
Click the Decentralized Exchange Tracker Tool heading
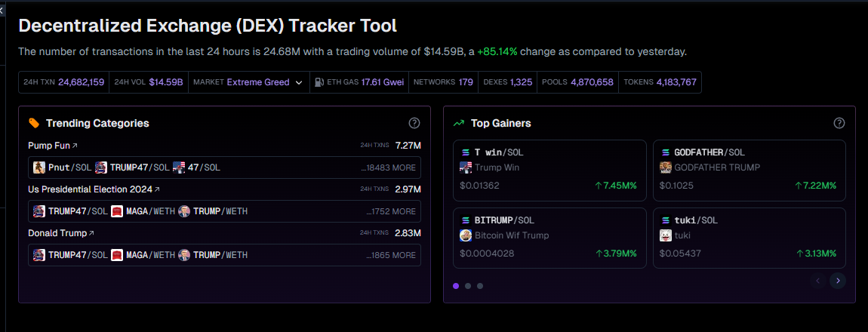(208, 26)
